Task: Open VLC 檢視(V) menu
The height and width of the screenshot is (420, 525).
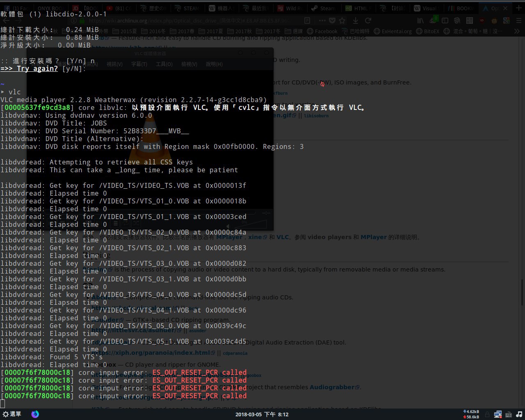Action: (189, 64)
